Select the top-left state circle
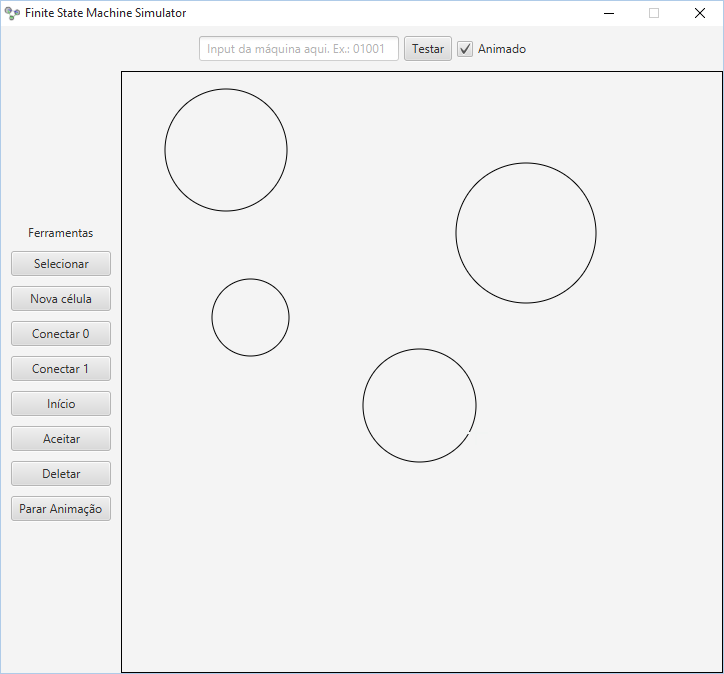Screen dimensions: 724x674 [226, 150]
